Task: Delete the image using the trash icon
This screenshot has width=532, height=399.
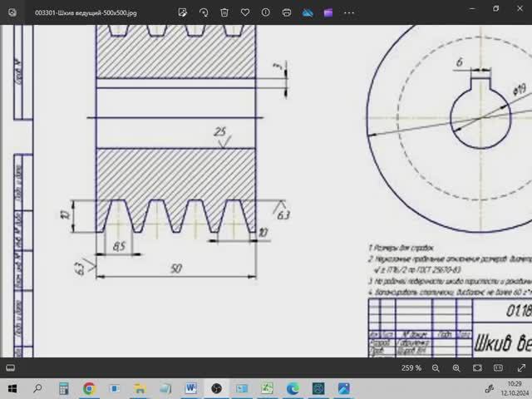Action: [x=224, y=12]
